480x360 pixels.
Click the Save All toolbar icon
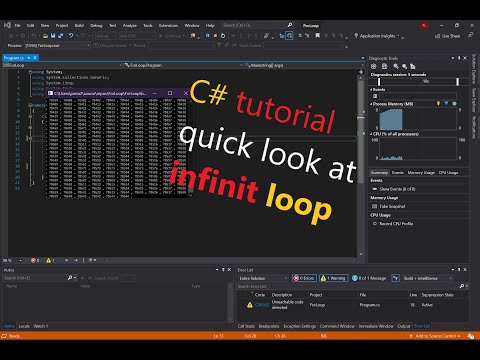61,36
